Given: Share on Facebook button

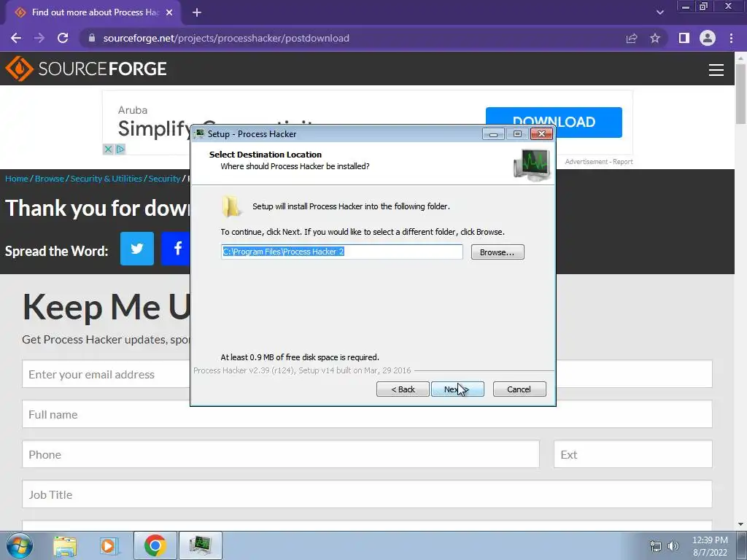Looking at the screenshot, I should (177, 249).
